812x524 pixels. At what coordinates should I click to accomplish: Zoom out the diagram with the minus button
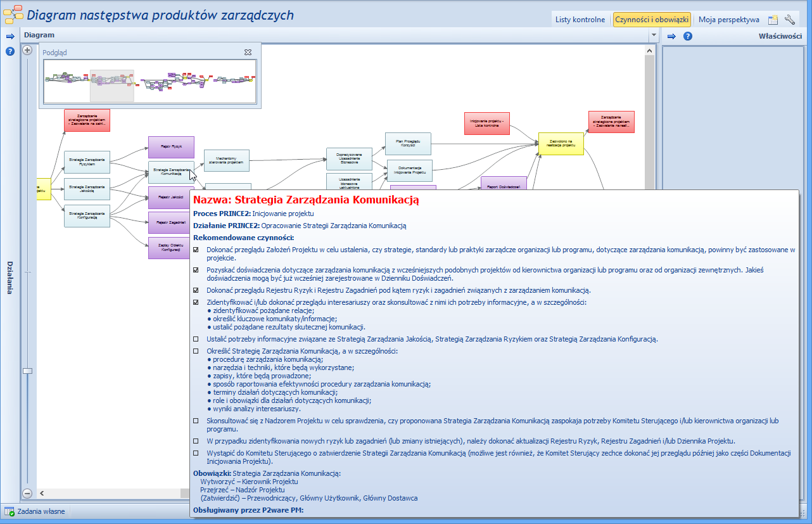click(27, 493)
